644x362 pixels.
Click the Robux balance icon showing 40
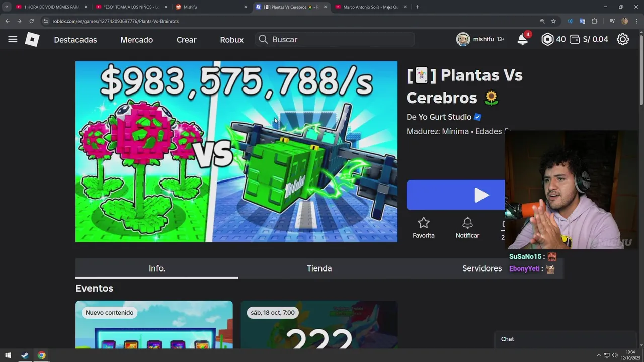click(547, 39)
